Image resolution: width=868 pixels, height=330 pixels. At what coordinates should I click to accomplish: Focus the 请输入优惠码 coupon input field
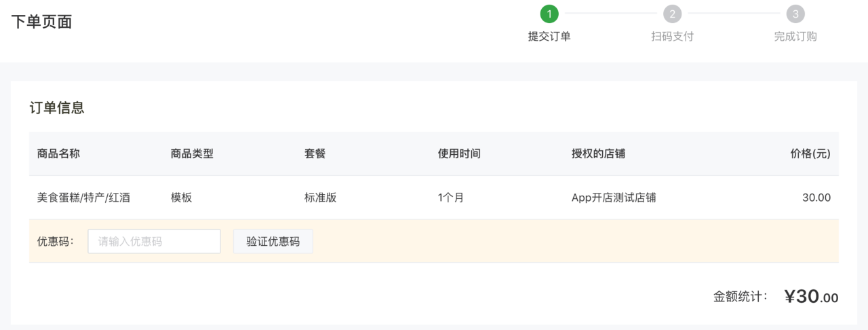(x=154, y=241)
